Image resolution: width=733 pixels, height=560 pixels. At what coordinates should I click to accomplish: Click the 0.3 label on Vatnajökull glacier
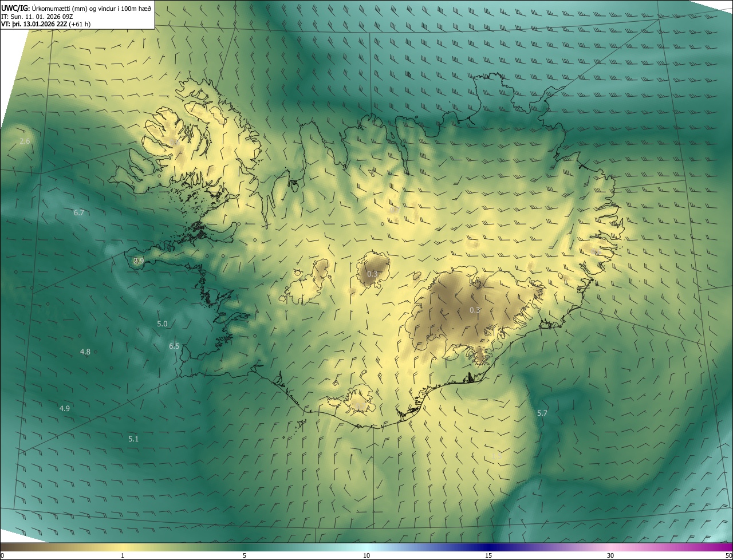tap(475, 310)
